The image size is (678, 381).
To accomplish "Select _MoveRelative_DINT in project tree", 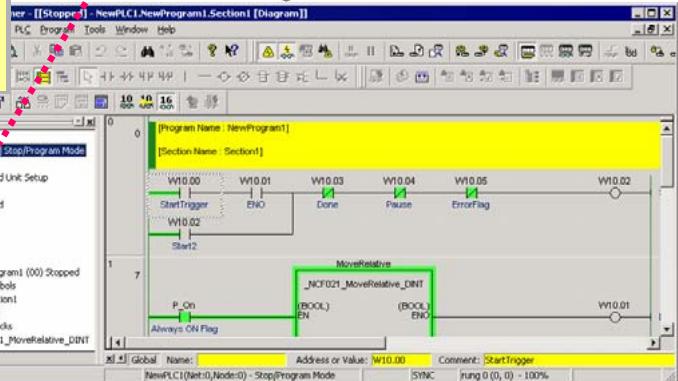I will [x=45, y=340].
